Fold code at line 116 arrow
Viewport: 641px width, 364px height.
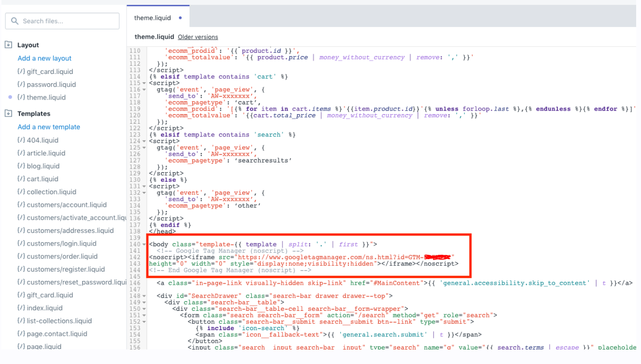click(x=145, y=89)
